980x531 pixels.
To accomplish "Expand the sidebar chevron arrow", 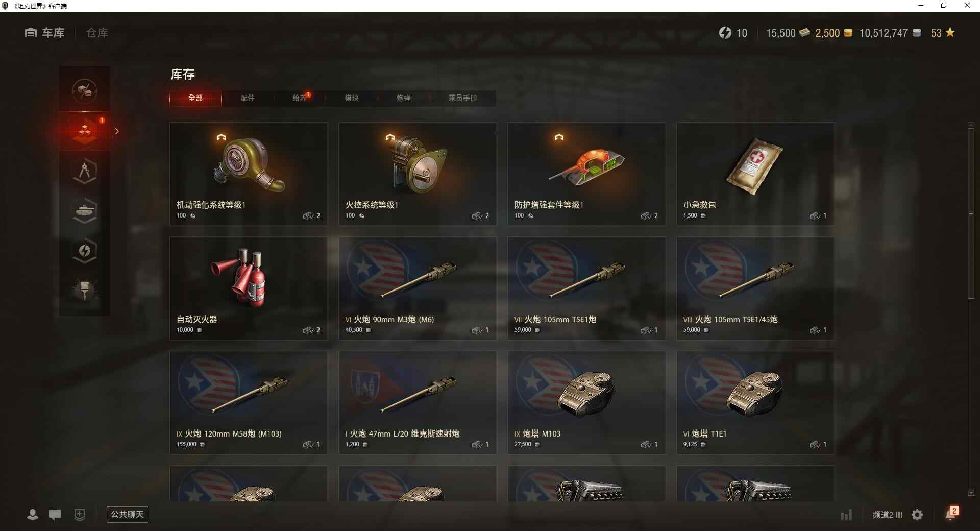I will click(117, 131).
